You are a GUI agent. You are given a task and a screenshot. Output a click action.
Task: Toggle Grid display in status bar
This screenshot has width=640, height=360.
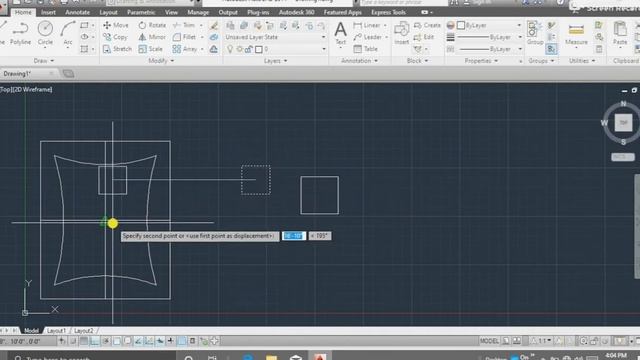pyautogui.click(x=84, y=341)
